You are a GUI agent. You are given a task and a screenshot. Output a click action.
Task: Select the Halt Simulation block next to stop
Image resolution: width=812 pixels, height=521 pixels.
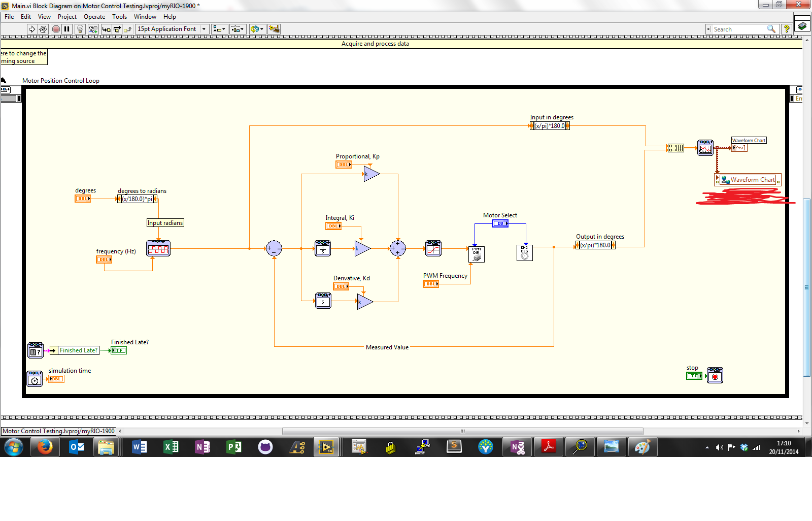715,375
